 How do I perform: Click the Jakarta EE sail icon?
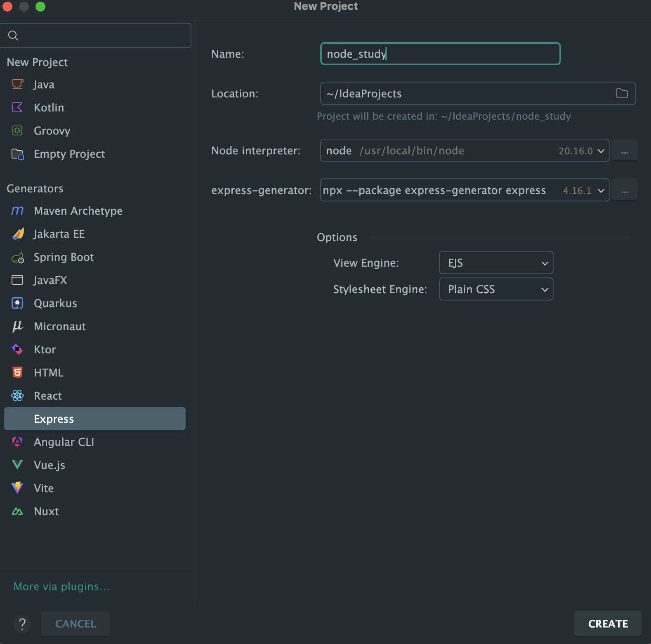(17, 234)
